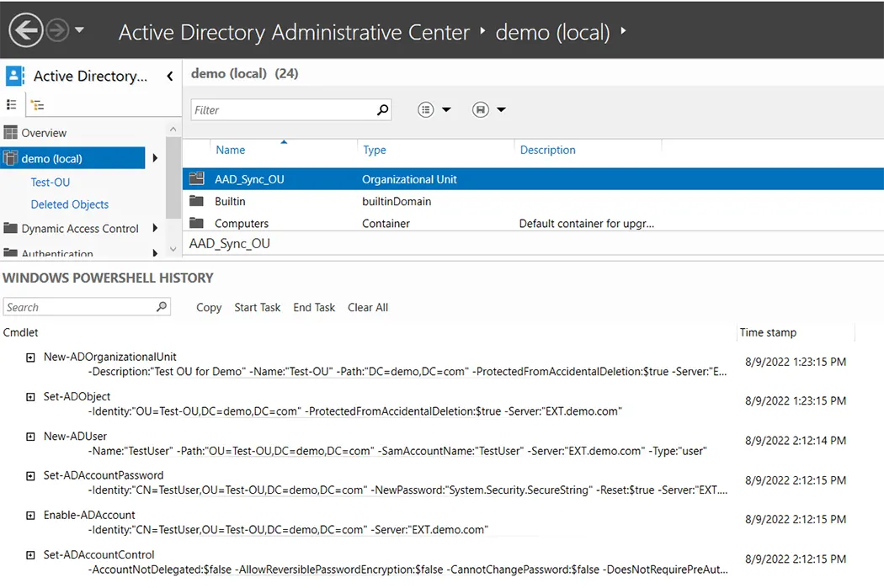The height and width of the screenshot is (588, 884).
Task: Select Dynamic Access Control node
Action: 80,229
